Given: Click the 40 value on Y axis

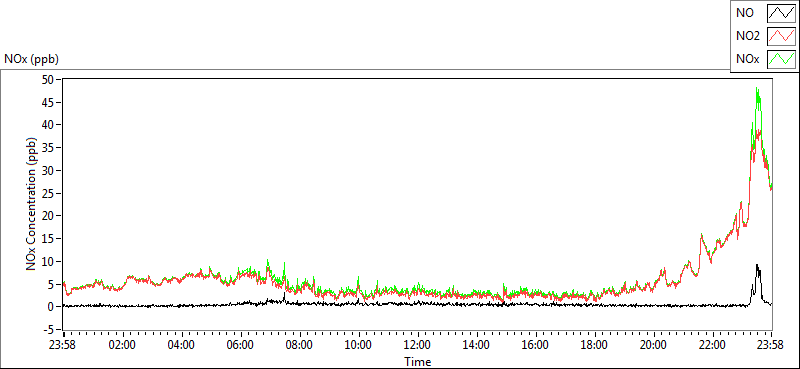Looking at the screenshot, I should 49,125.
